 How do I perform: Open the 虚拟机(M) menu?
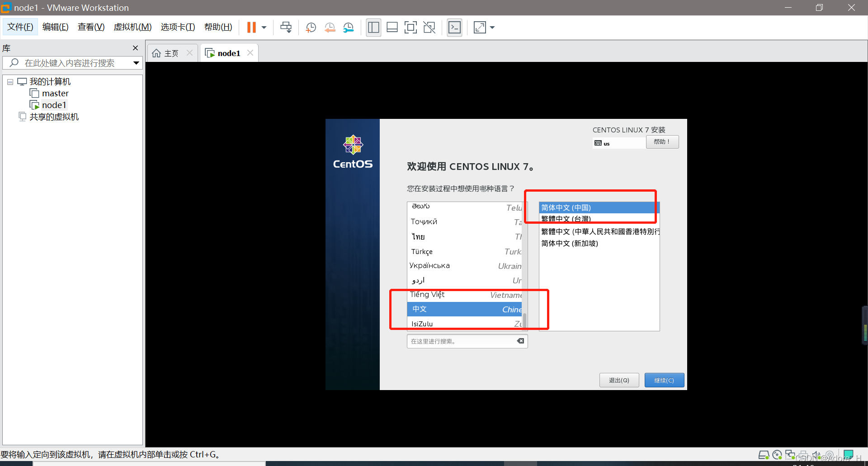click(x=132, y=27)
